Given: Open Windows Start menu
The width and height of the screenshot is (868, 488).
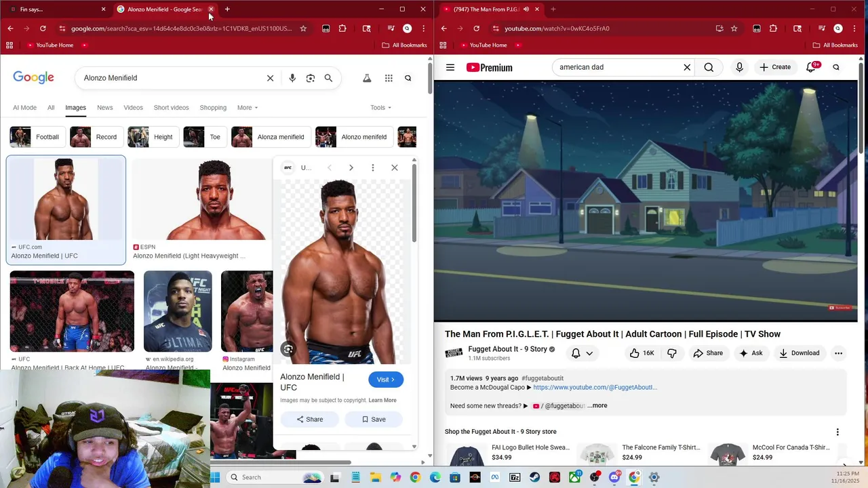Looking at the screenshot, I should (x=215, y=477).
